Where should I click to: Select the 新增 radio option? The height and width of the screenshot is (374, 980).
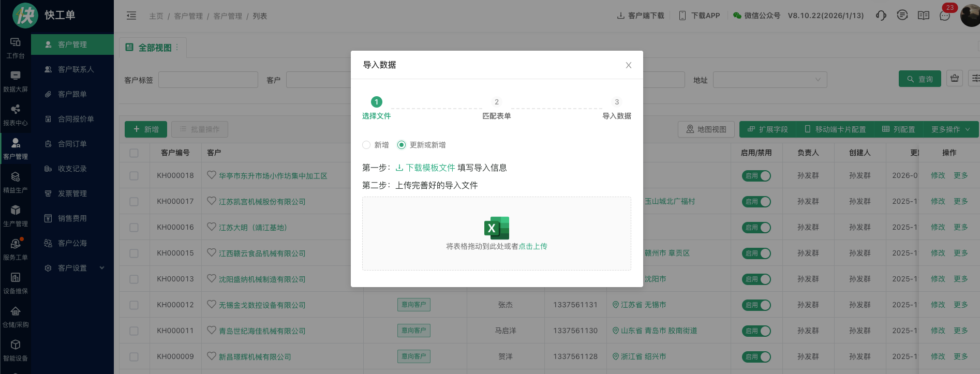366,145
